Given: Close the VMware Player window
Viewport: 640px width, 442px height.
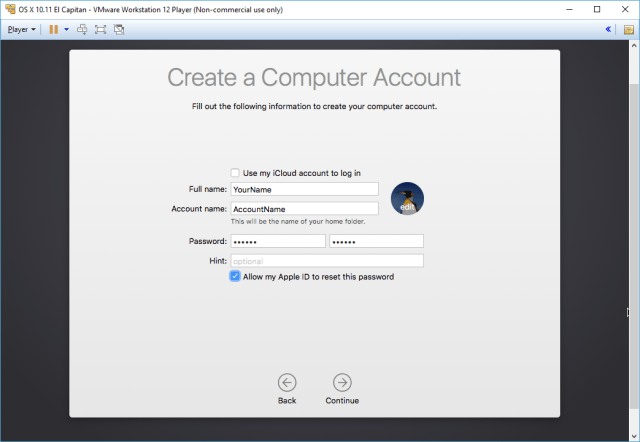Looking at the screenshot, I should pyautogui.click(x=625, y=9).
